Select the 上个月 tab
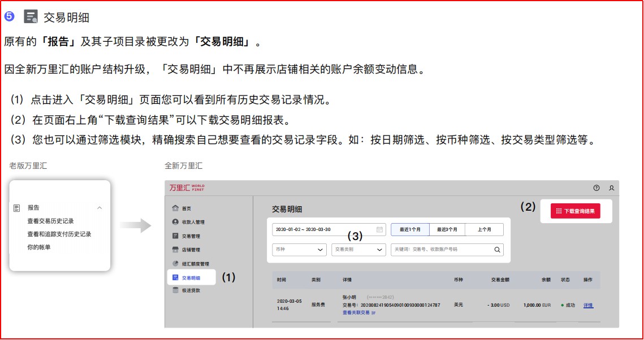Screen dimensions: 644x340 point(484,229)
